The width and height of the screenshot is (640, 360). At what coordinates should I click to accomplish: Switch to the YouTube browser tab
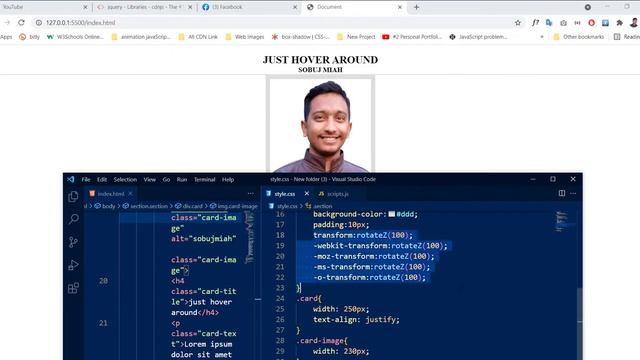[13, 7]
